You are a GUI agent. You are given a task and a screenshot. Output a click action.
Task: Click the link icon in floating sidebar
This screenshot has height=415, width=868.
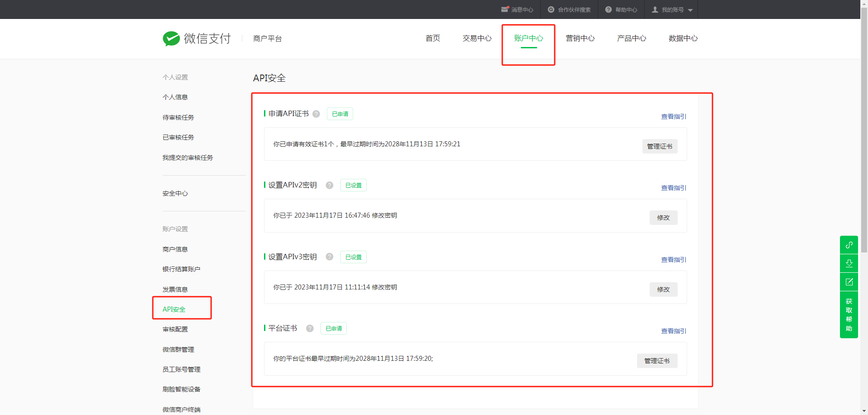pyautogui.click(x=849, y=245)
